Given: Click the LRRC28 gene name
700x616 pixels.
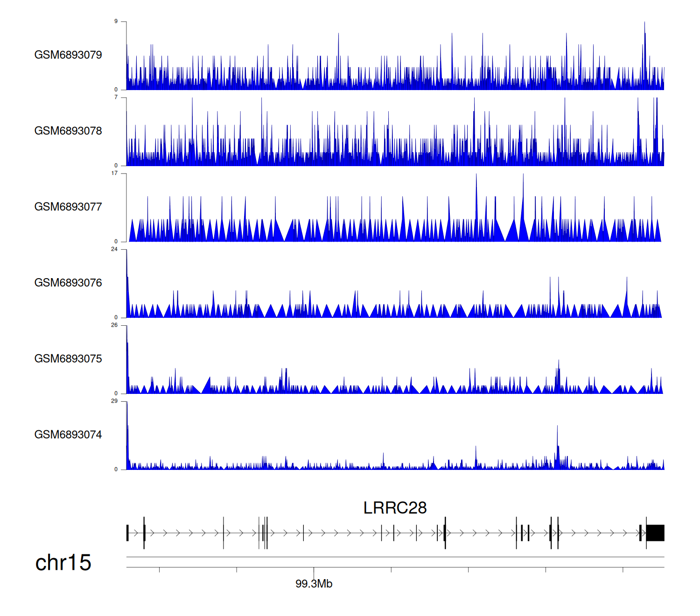Looking at the screenshot, I should [395, 508].
